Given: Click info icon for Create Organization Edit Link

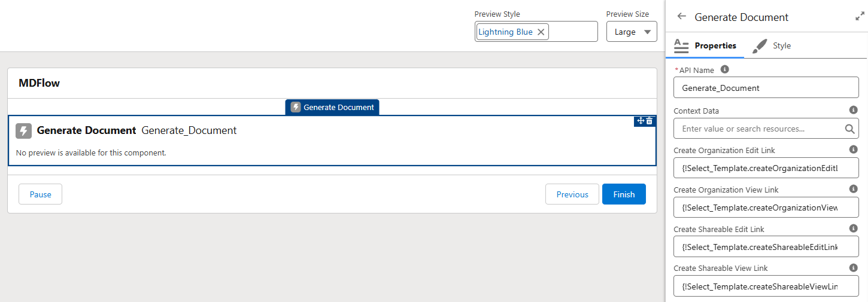Looking at the screenshot, I should click(x=854, y=150).
